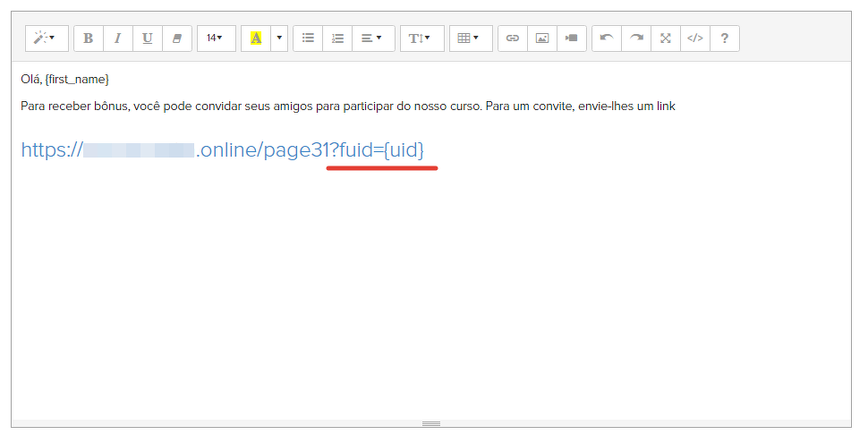The image size is (868, 443).
Task: Insert an ordered numbered list
Action: pos(337,38)
